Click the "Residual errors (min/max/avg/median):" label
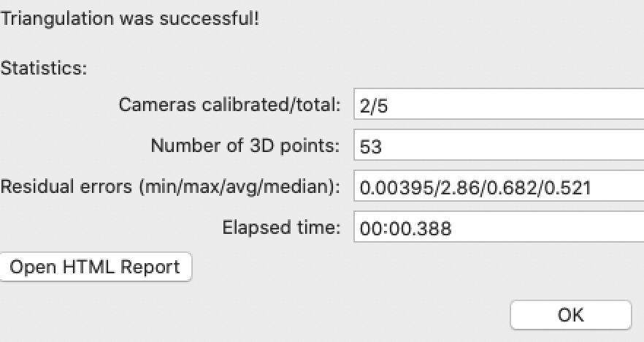 171,187
